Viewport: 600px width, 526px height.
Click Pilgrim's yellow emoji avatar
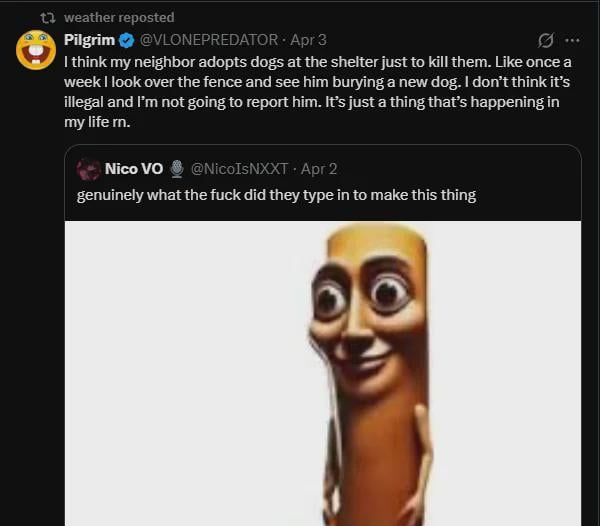pyautogui.click(x=36, y=50)
